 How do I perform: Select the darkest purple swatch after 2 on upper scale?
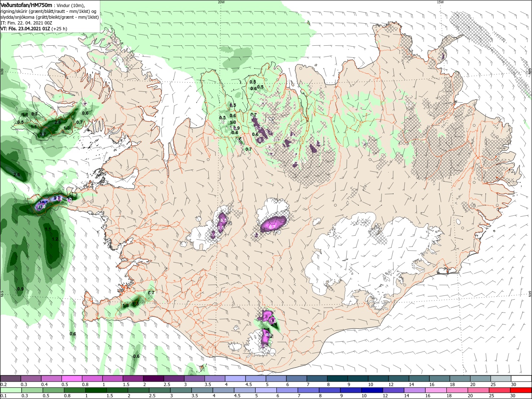pyautogui.click(x=153, y=379)
